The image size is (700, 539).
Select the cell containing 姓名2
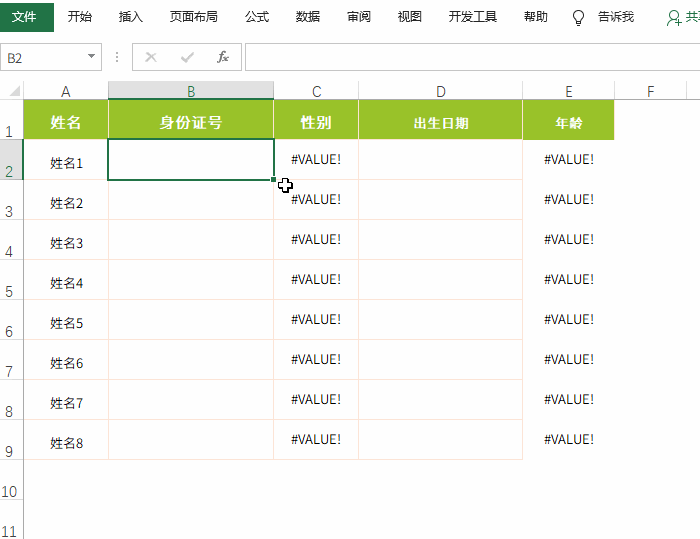(66, 200)
